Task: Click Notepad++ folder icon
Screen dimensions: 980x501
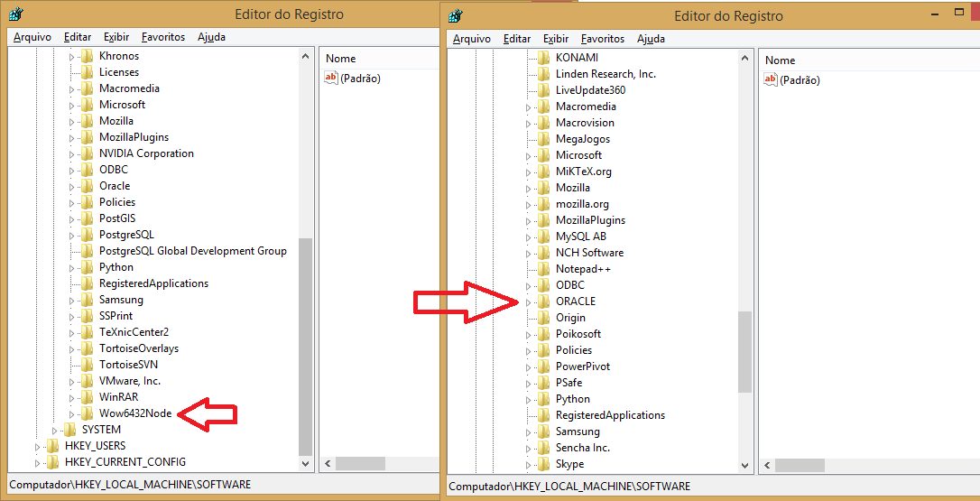Action: tap(544, 269)
